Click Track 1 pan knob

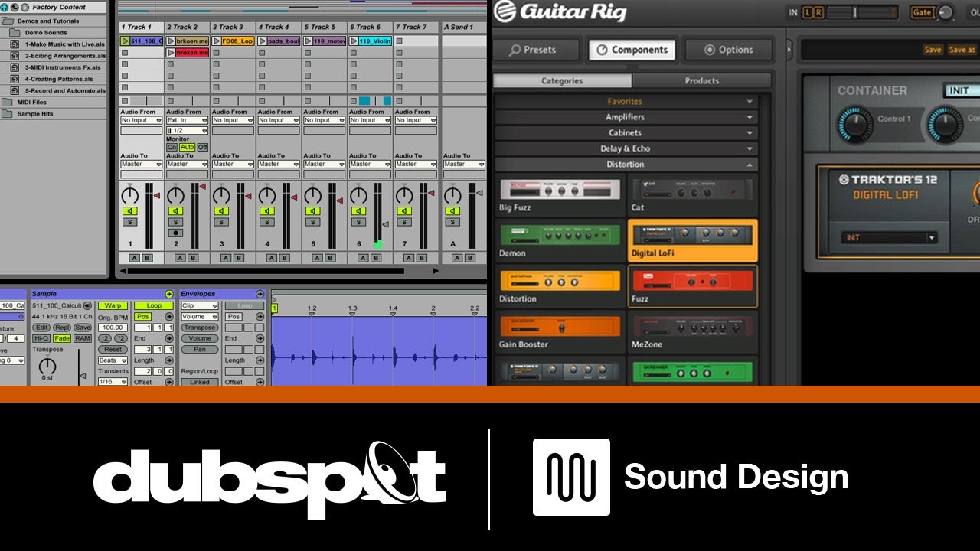[x=130, y=195]
